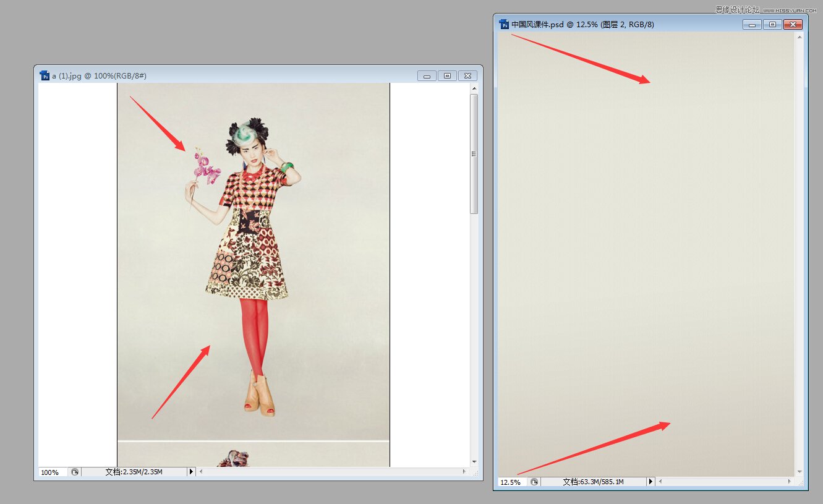The image size is (823, 504).
Task: Click horizontal scrollbar right arrow in a (1).jpg window
Action: pos(465,472)
